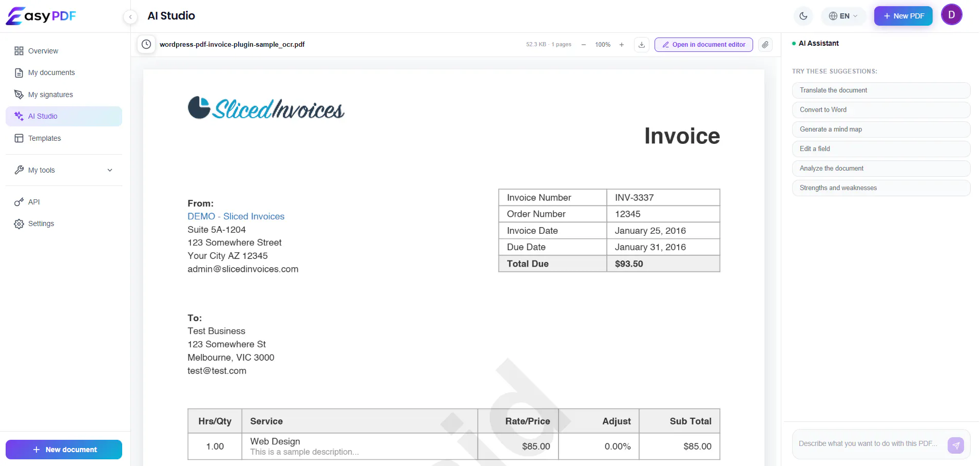Zoom out with the minus icon

[x=584, y=45]
